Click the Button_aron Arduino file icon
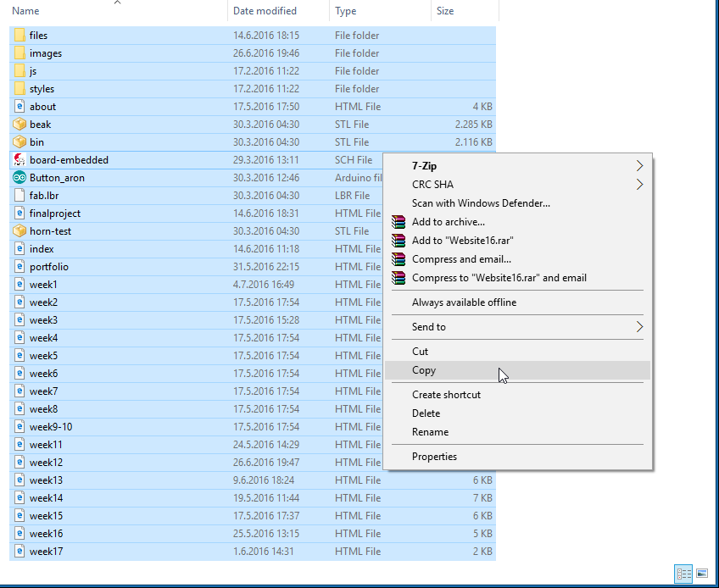This screenshot has height=588, width=719. [20, 178]
